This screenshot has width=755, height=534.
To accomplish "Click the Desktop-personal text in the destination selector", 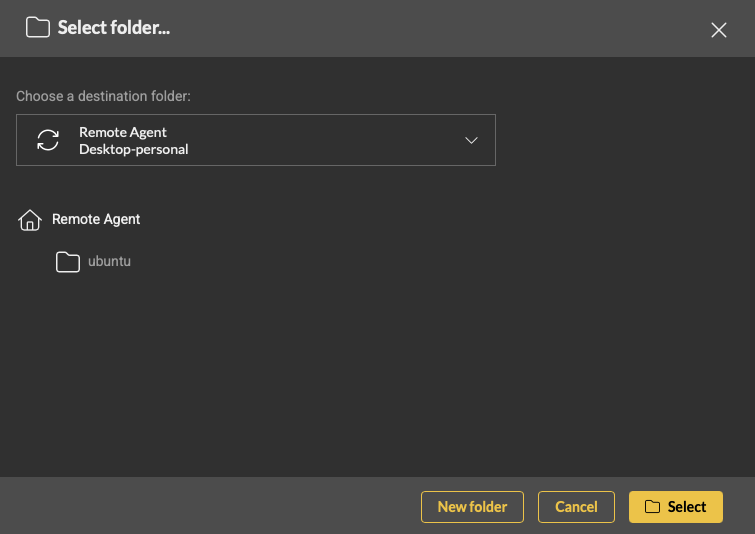I will coord(134,150).
